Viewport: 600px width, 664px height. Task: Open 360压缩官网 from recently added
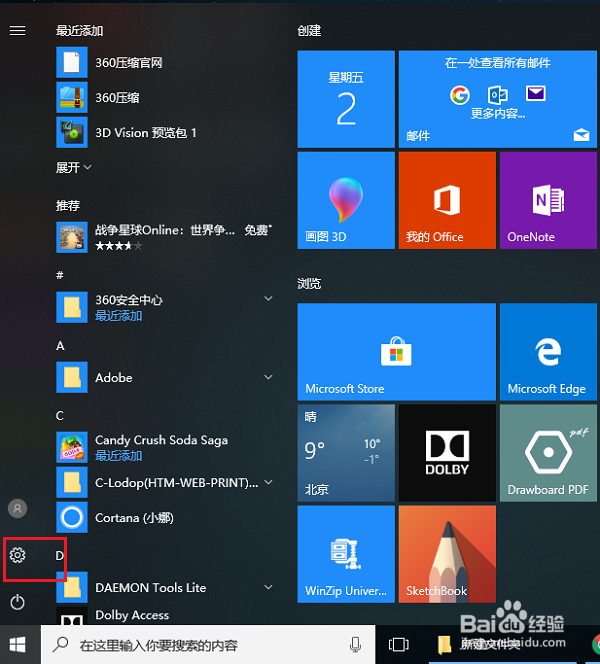pos(165,63)
